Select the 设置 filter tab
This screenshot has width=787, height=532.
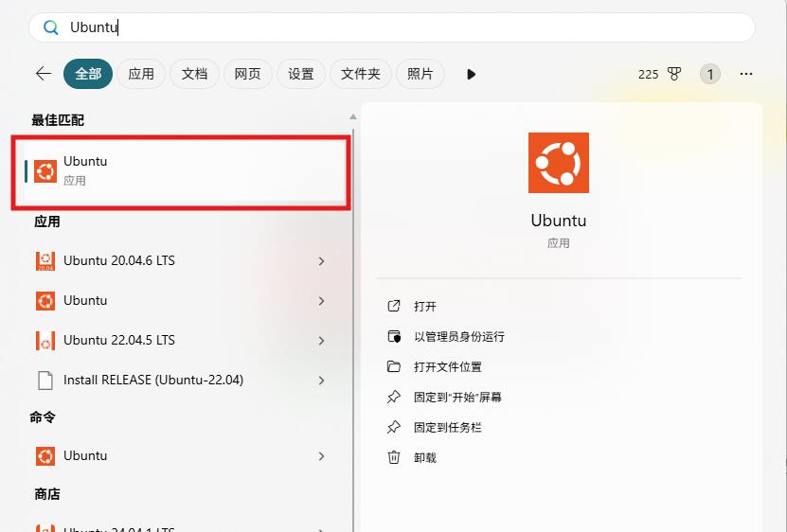tap(300, 74)
